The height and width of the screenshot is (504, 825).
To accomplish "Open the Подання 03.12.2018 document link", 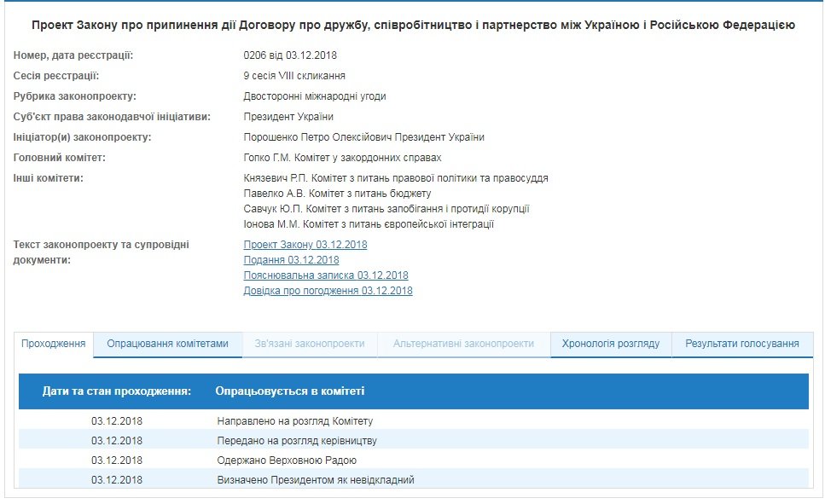I will [291, 260].
